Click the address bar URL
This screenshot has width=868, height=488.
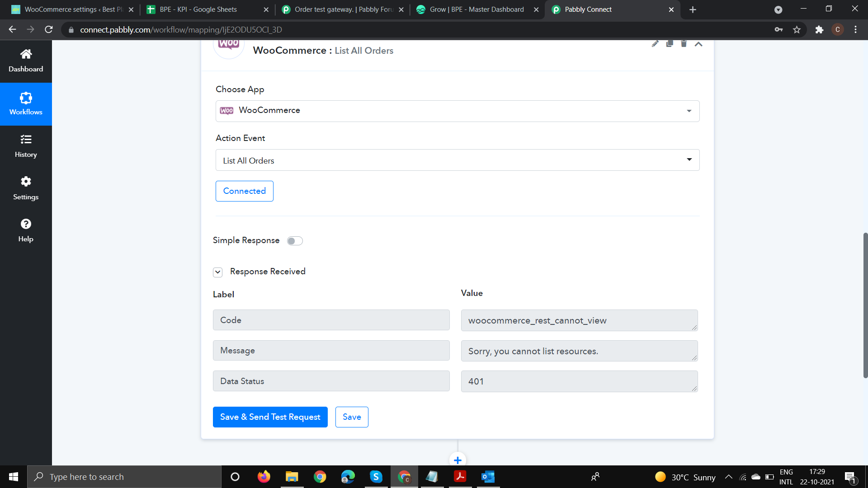coord(181,30)
